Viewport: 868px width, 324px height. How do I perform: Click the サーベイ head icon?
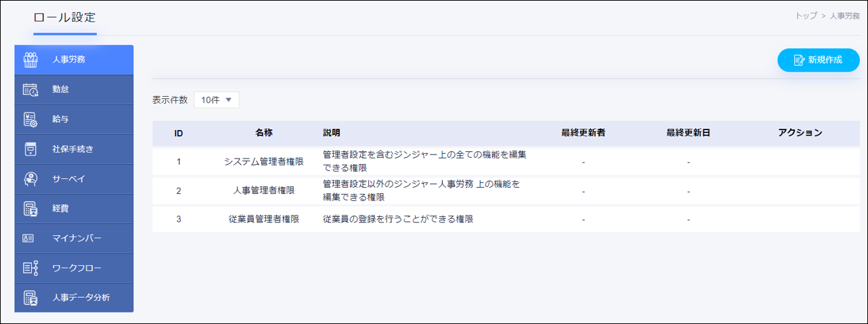tap(30, 179)
